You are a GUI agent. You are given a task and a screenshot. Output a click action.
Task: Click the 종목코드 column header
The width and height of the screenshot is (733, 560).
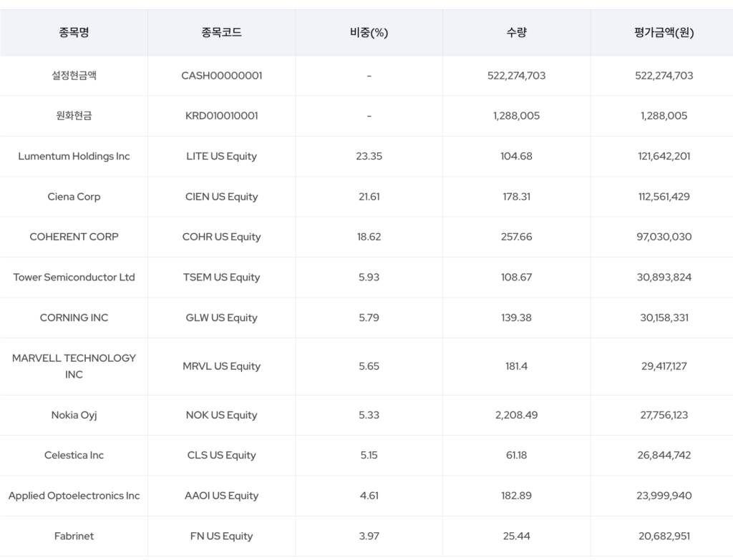[221, 32]
